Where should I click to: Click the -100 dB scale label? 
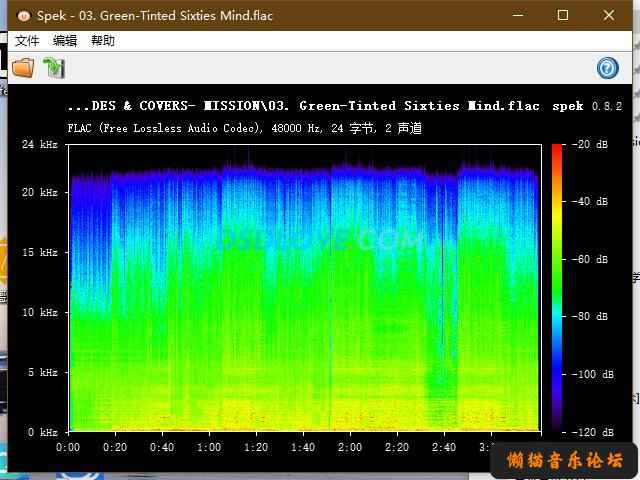coord(593,374)
